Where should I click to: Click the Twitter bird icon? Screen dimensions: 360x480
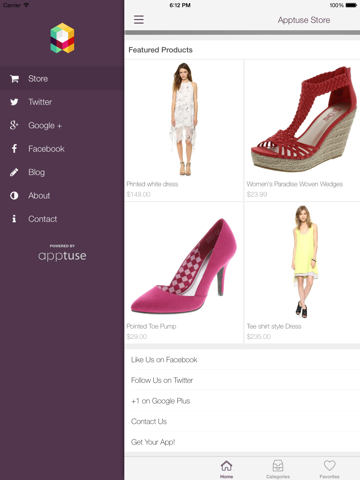(14, 102)
